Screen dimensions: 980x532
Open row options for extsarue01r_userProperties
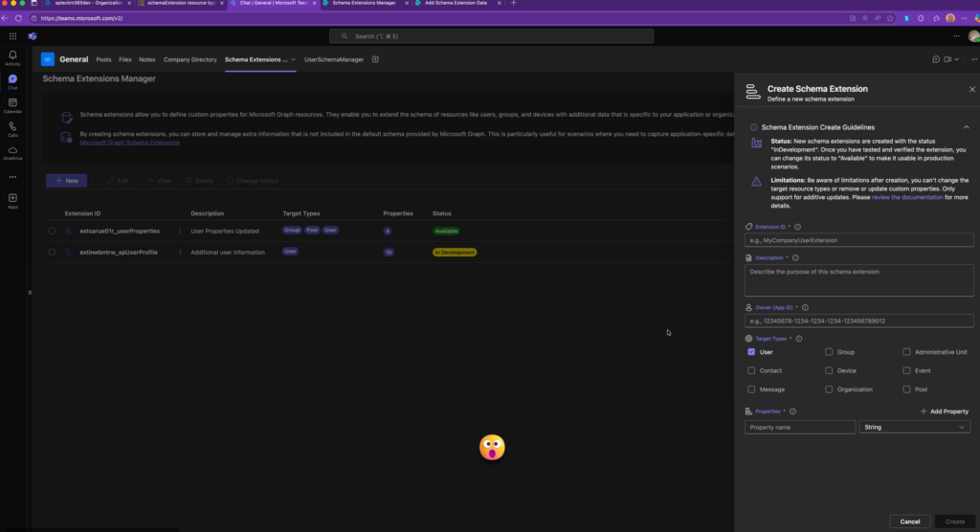click(180, 231)
